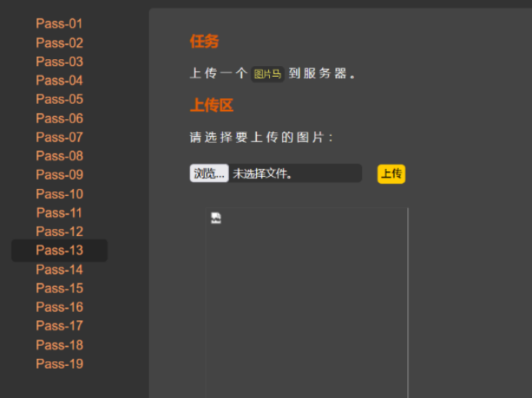This screenshot has height=398, width=532.
Task: Click the broken image icon
Action: tap(216, 218)
